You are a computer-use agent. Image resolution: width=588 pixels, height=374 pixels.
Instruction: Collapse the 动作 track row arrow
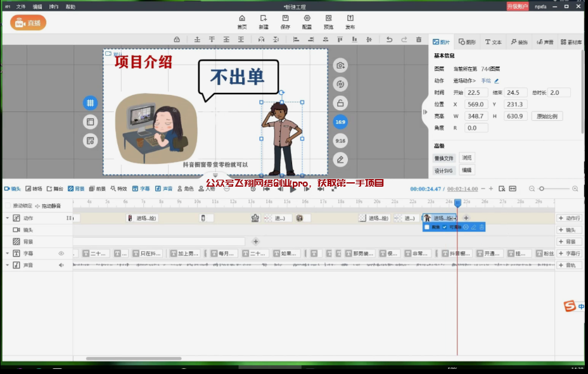click(8, 218)
